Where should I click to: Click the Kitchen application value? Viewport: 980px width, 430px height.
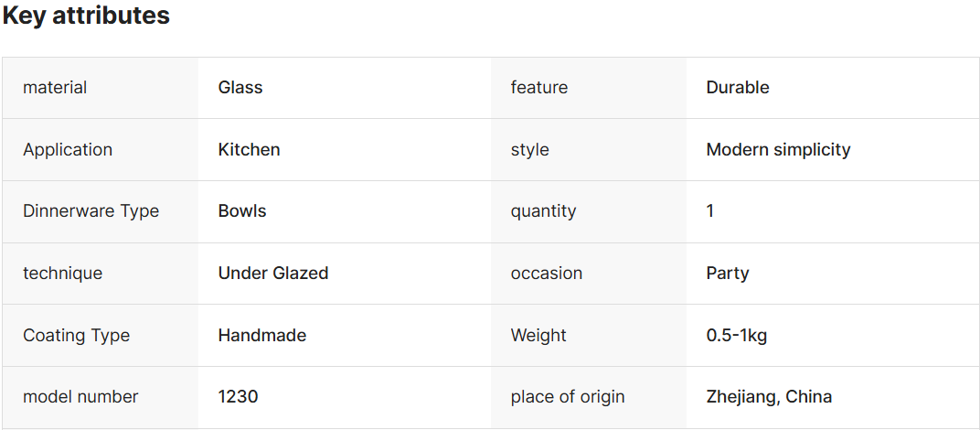pyautogui.click(x=249, y=150)
